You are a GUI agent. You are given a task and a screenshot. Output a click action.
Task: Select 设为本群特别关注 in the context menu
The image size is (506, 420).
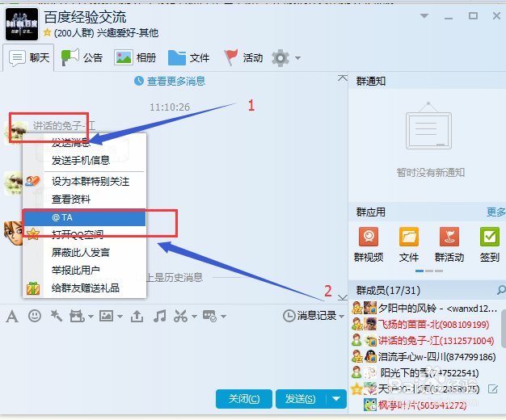pyautogui.click(x=85, y=181)
